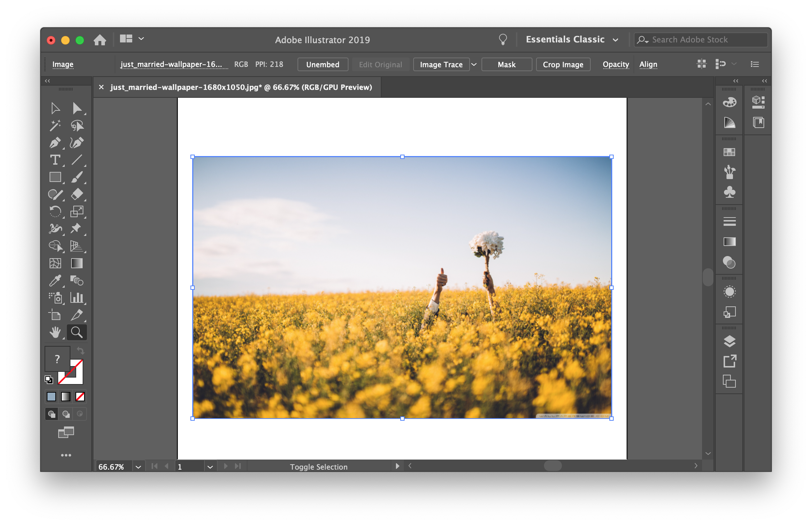
Task: Switch to Draw Behind mode
Action: tap(66, 414)
